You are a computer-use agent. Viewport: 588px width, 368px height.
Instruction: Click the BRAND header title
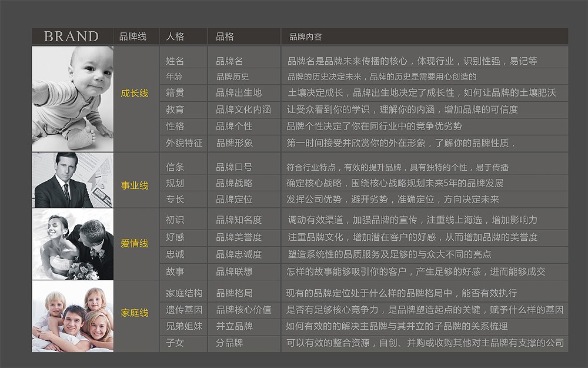(x=71, y=37)
